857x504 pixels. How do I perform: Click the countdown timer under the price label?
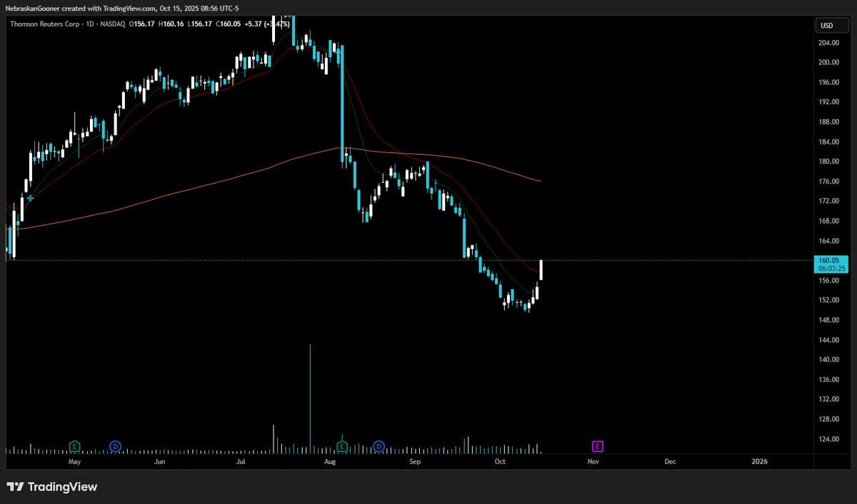[831, 268]
